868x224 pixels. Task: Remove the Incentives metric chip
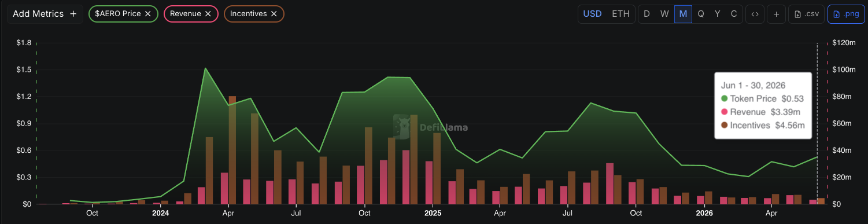pyautogui.click(x=274, y=13)
